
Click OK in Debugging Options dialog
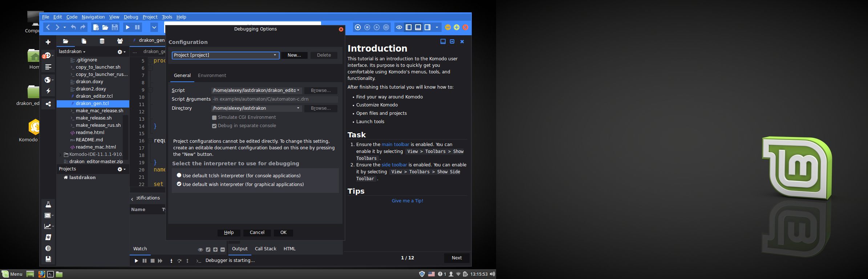pyautogui.click(x=283, y=232)
